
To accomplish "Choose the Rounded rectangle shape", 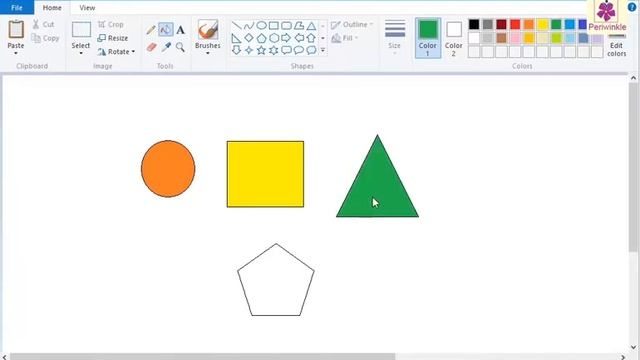I will [x=286, y=26].
